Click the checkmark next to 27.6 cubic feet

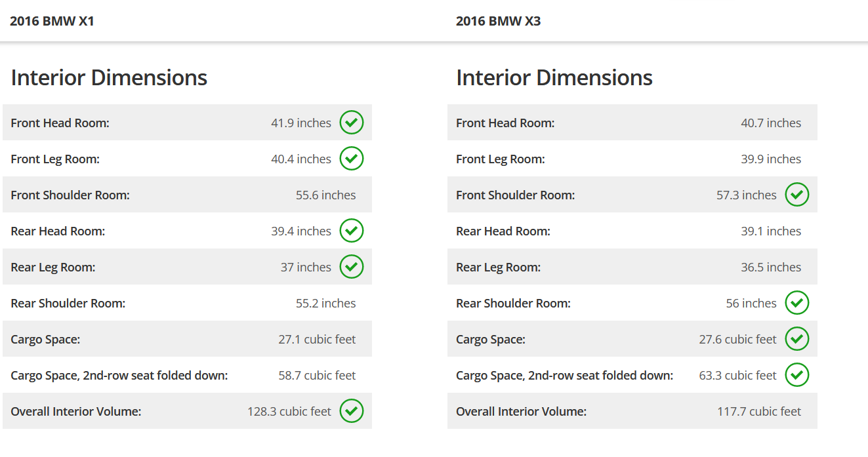pyautogui.click(x=797, y=339)
